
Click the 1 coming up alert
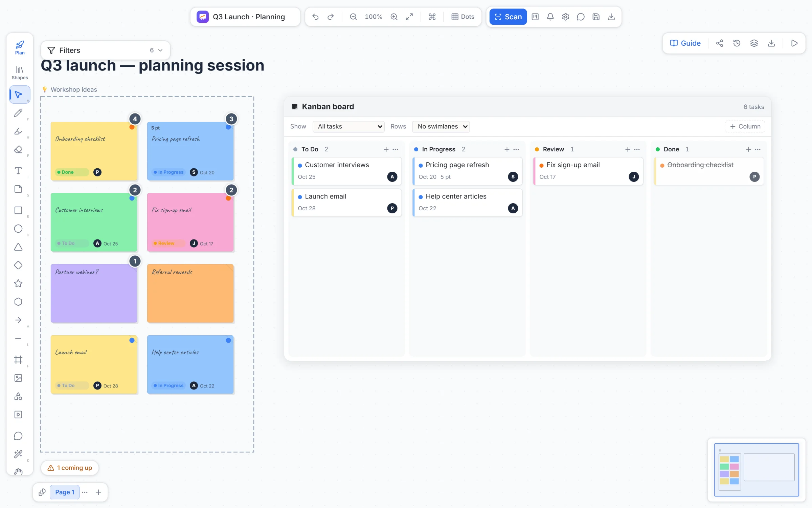(70, 468)
